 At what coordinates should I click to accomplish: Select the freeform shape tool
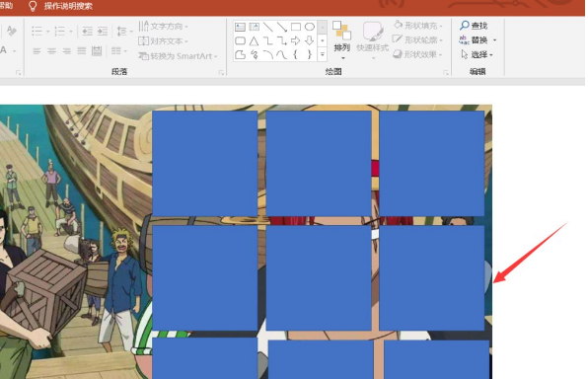[240, 55]
